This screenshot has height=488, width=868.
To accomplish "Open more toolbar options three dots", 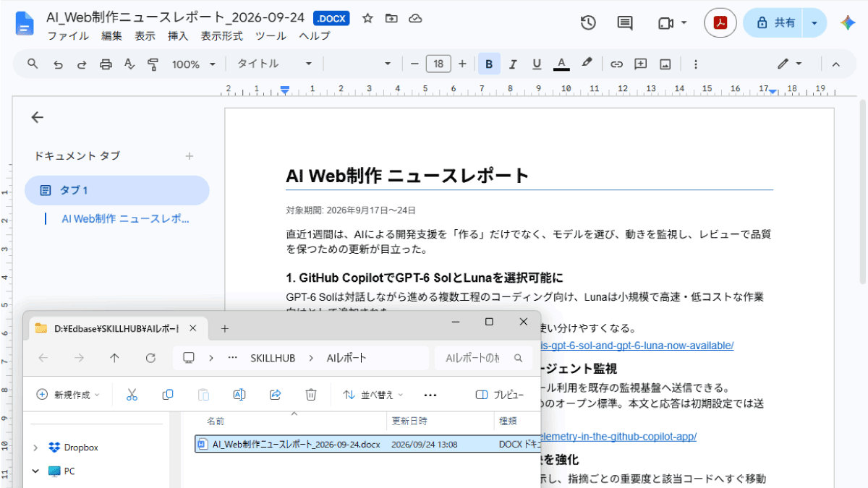I will tap(695, 64).
